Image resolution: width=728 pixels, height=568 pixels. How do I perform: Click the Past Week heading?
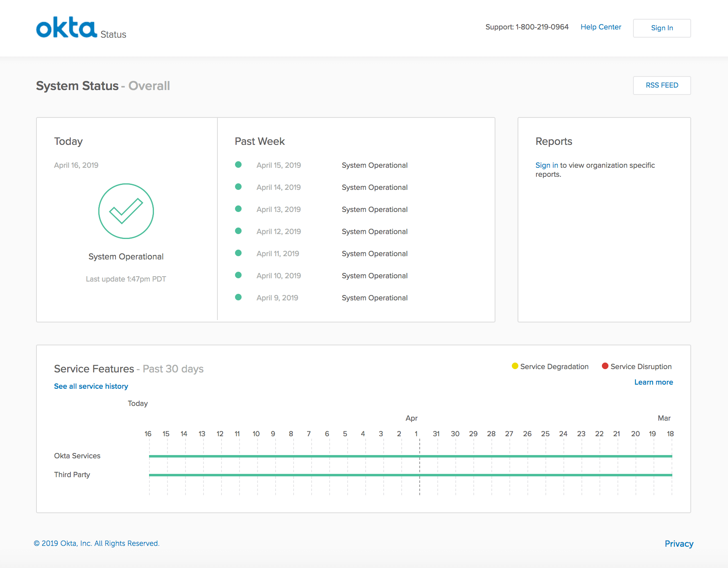tap(260, 141)
